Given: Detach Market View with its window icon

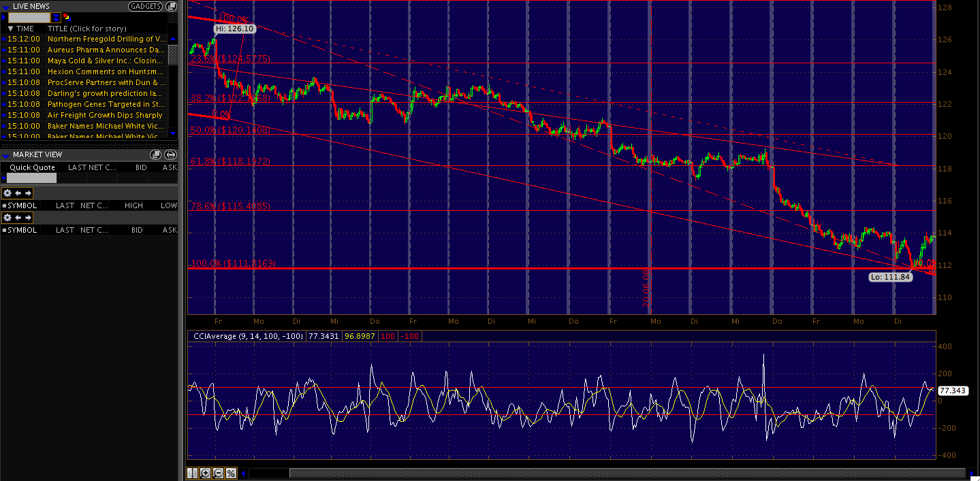Looking at the screenshot, I should point(155,154).
